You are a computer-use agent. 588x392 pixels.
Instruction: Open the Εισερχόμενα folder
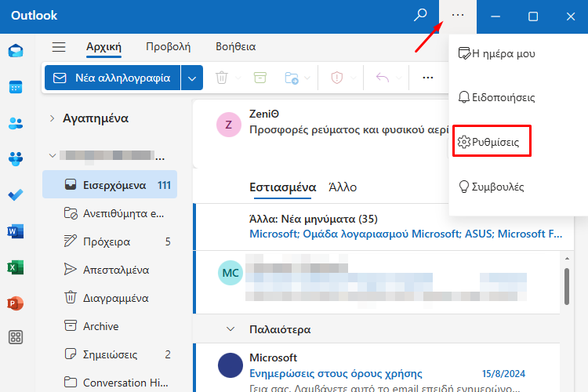[110, 184]
